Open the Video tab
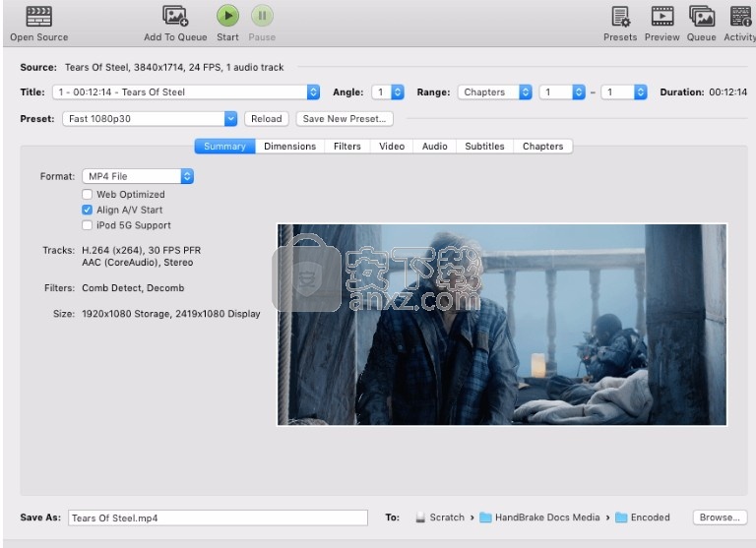This screenshot has height=548, width=756. point(392,146)
